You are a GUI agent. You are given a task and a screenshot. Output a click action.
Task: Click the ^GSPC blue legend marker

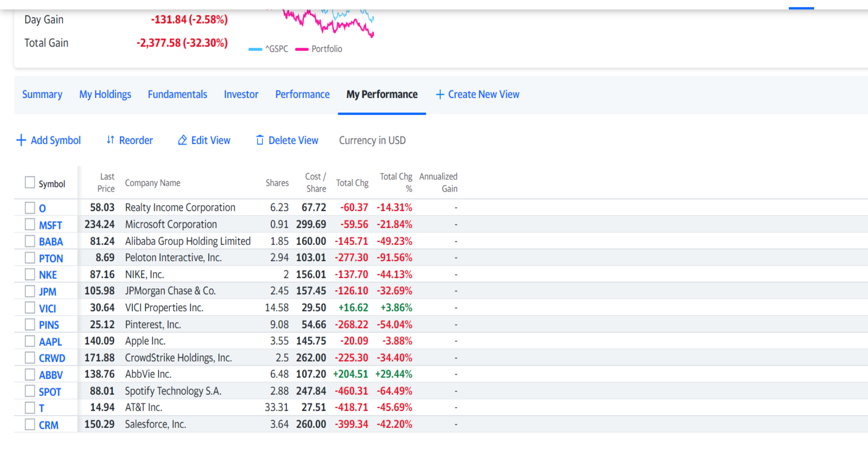pyautogui.click(x=255, y=49)
